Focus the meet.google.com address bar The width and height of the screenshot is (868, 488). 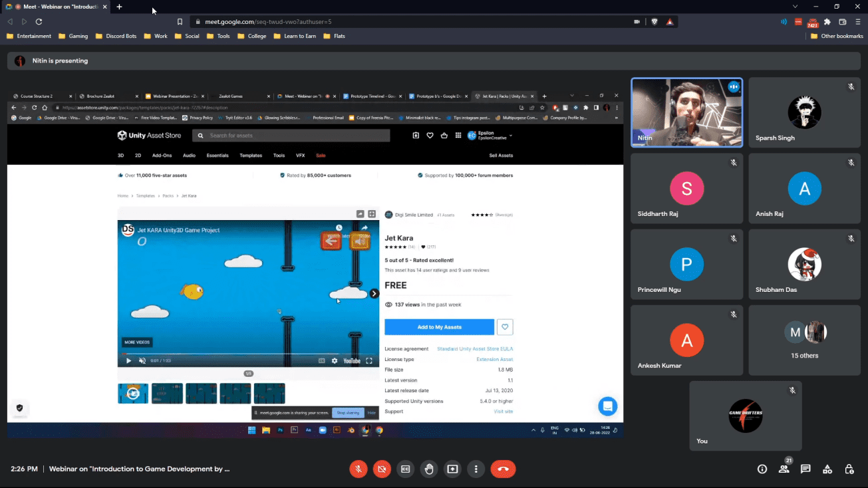[x=412, y=21]
